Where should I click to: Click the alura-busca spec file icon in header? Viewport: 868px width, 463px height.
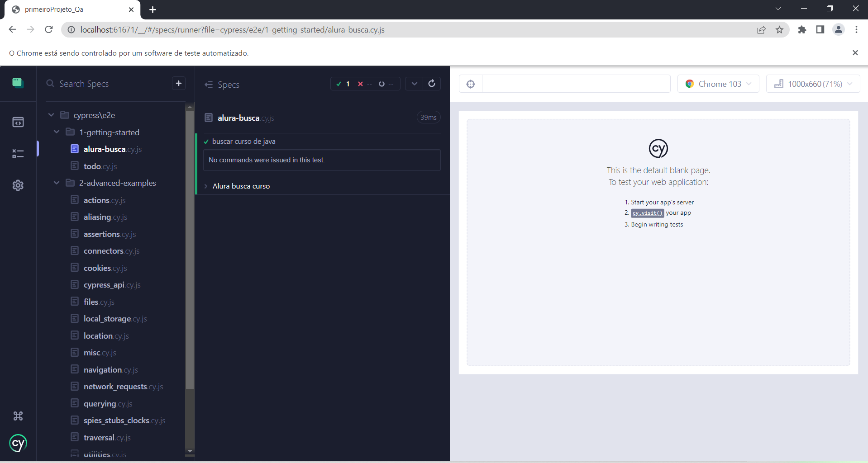[209, 118]
